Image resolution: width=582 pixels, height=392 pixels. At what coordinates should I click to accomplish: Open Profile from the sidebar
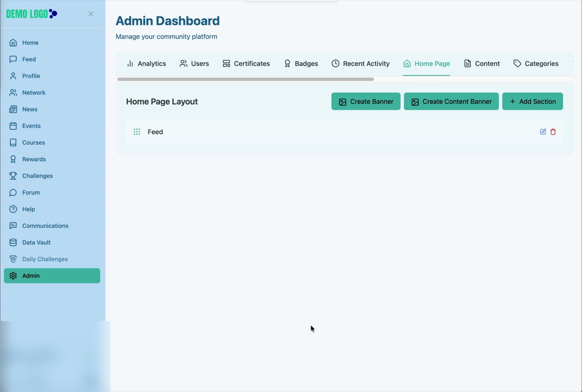[52, 76]
